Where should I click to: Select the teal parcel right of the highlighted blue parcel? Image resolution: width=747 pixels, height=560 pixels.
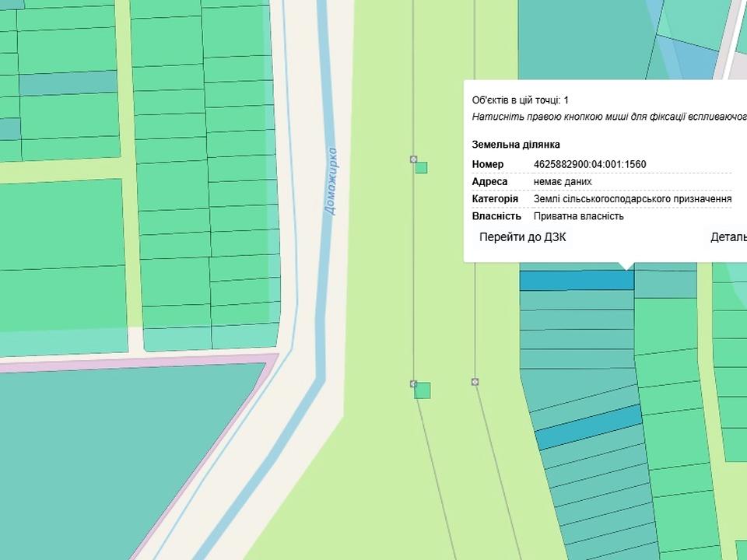[665, 283]
